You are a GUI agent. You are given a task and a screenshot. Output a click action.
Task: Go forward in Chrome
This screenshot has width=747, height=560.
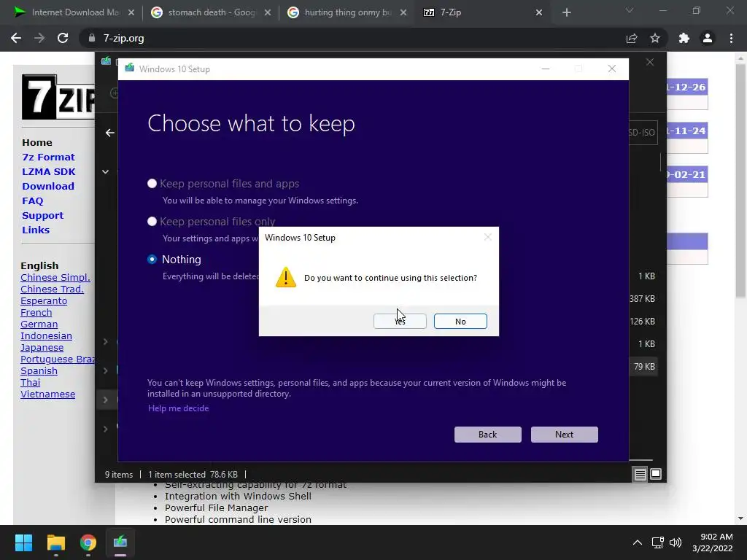point(39,38)
